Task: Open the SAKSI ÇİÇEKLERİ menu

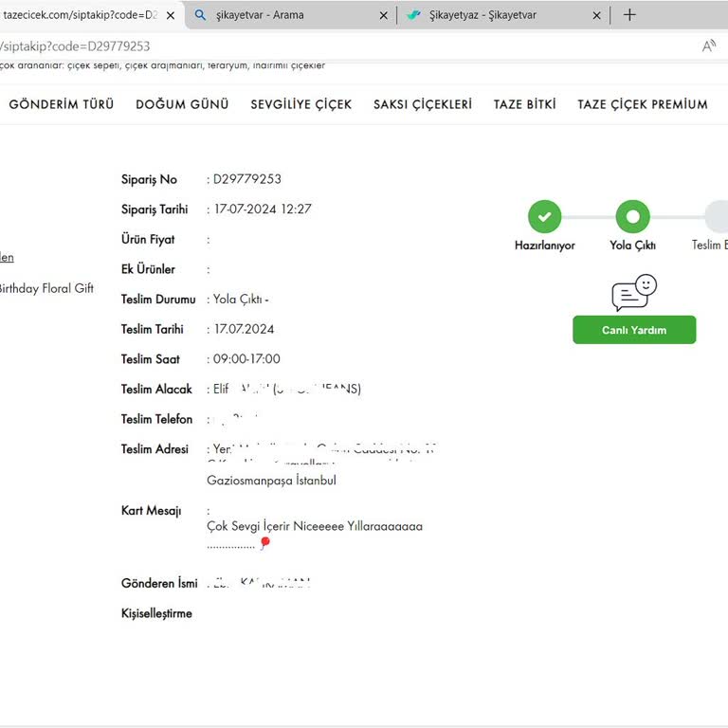Action: [x=423, y=104]
